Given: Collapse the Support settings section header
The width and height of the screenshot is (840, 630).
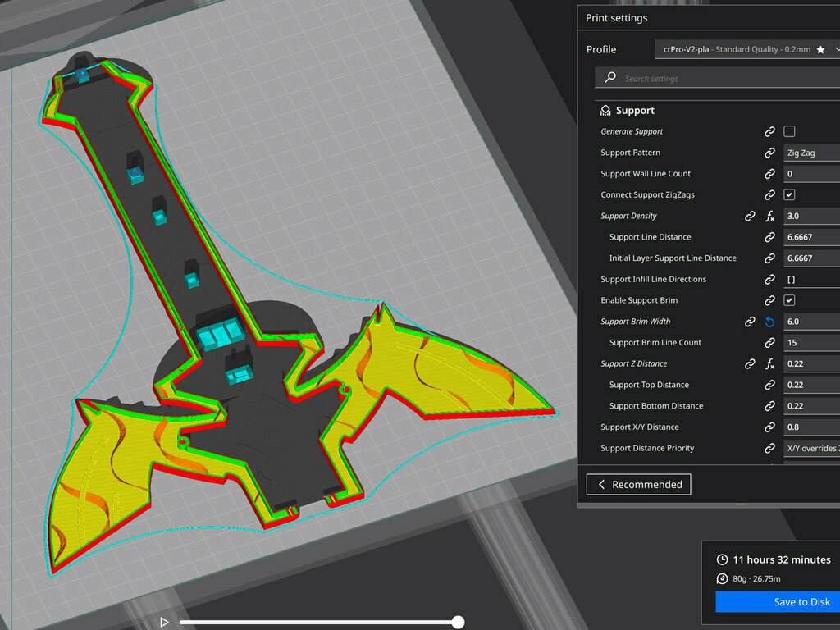Looking at the screenshot, I should tap(636, 111).
